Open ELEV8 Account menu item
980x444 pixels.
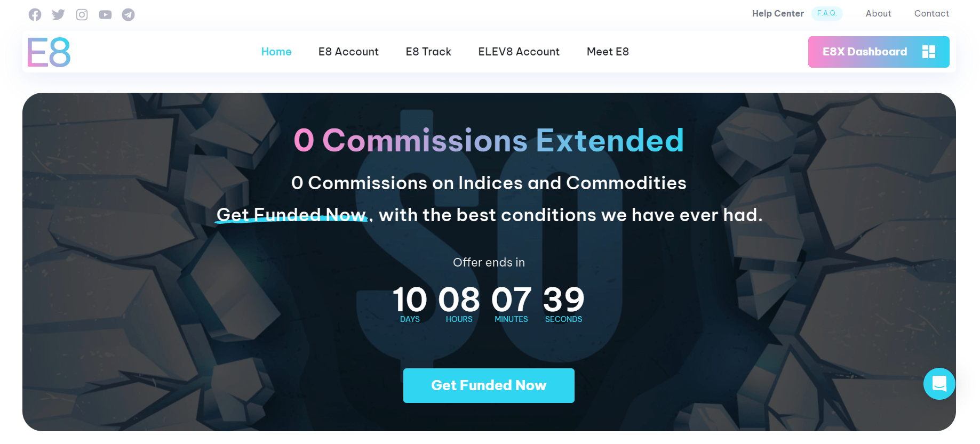point(519,52)
